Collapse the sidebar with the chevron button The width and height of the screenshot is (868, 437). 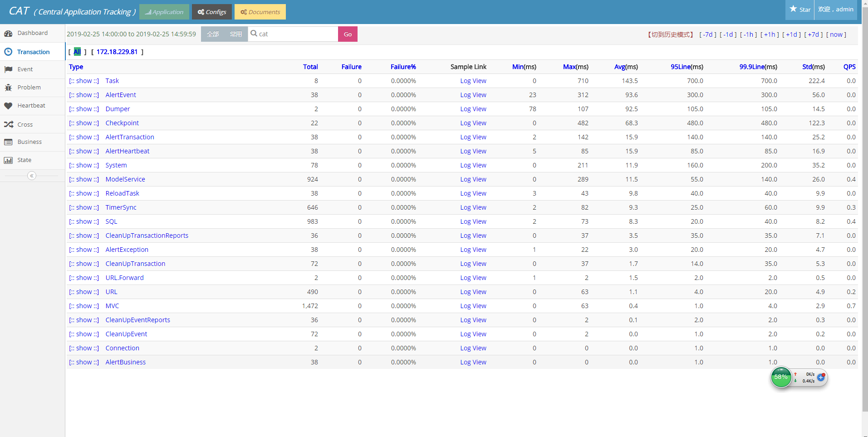pyautogui.click(x=32, y=176)
